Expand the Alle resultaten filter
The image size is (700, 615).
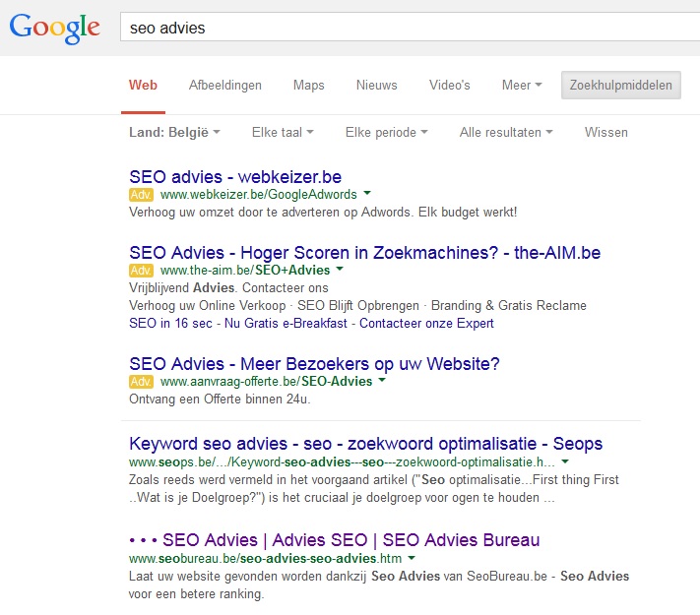(506, 133)
